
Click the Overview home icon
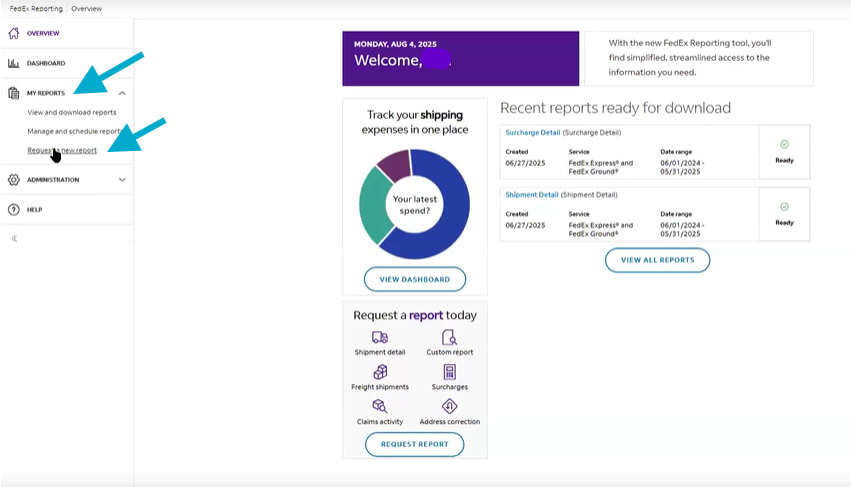coord(14,33)
